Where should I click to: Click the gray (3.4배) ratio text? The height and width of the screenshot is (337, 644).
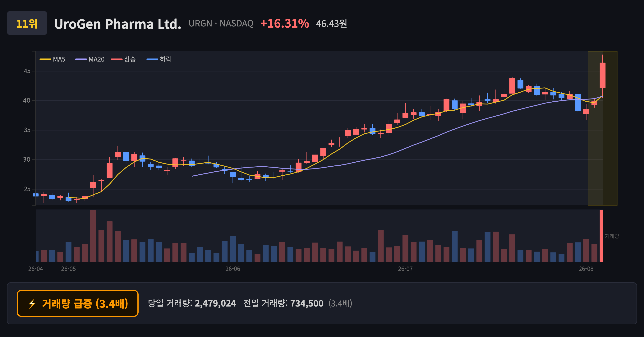(340, 303)
